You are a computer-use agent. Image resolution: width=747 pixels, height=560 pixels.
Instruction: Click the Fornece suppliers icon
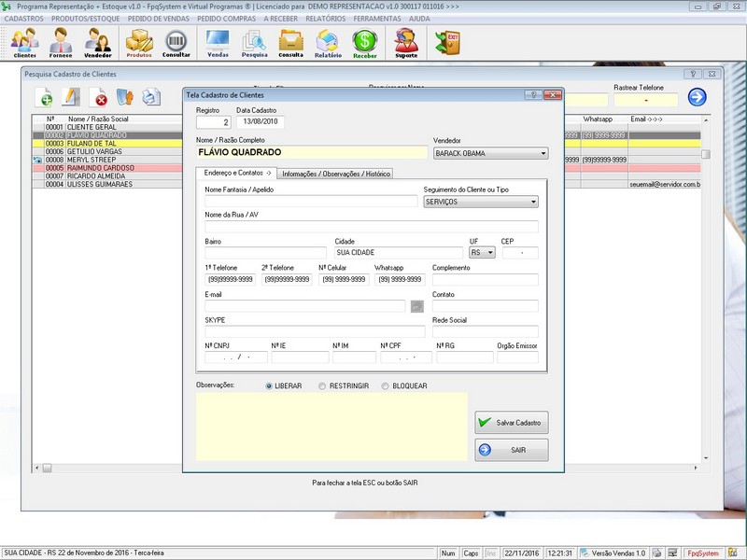click(x=61, y=43)
